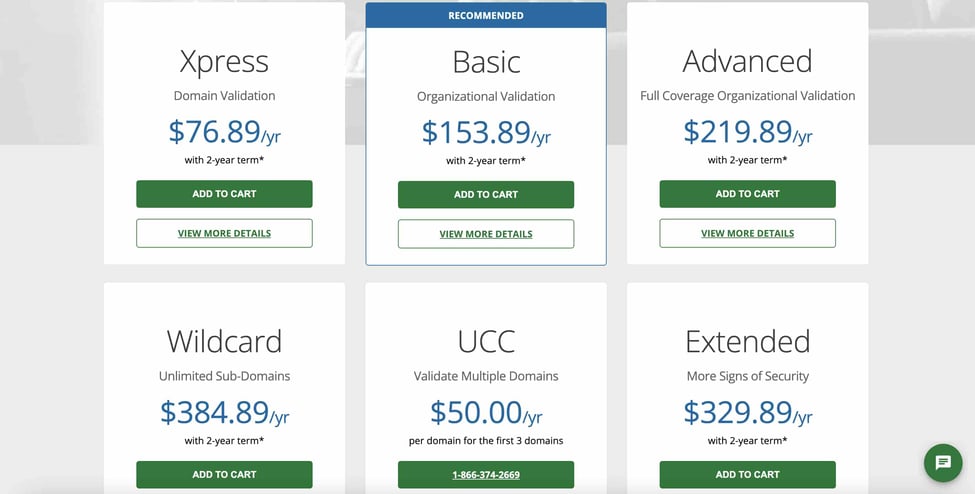The image size is (975, 494).
Task: Add Basic plan to cart
Action: coord(486,195)
